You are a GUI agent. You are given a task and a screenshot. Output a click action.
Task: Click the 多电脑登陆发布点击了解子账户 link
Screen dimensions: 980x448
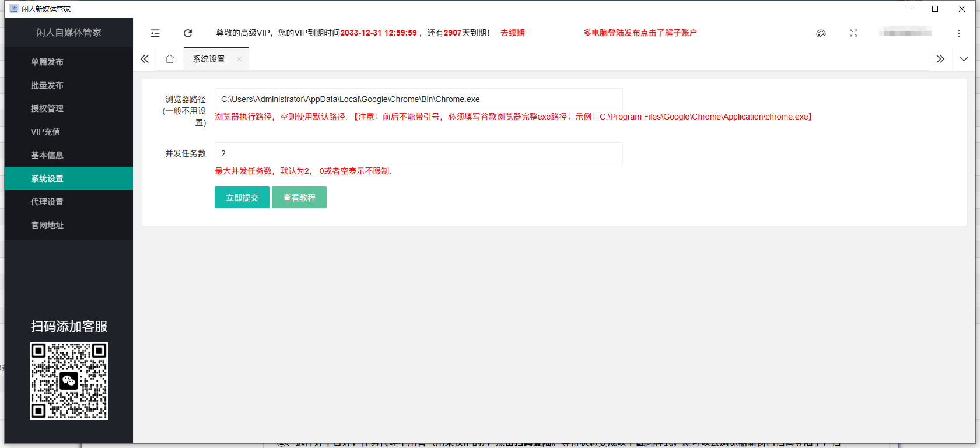640,33
